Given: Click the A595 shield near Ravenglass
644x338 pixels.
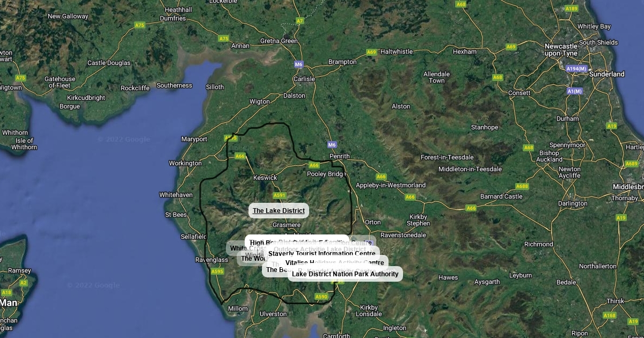Looking at the screenshot, I should point(217,271).
